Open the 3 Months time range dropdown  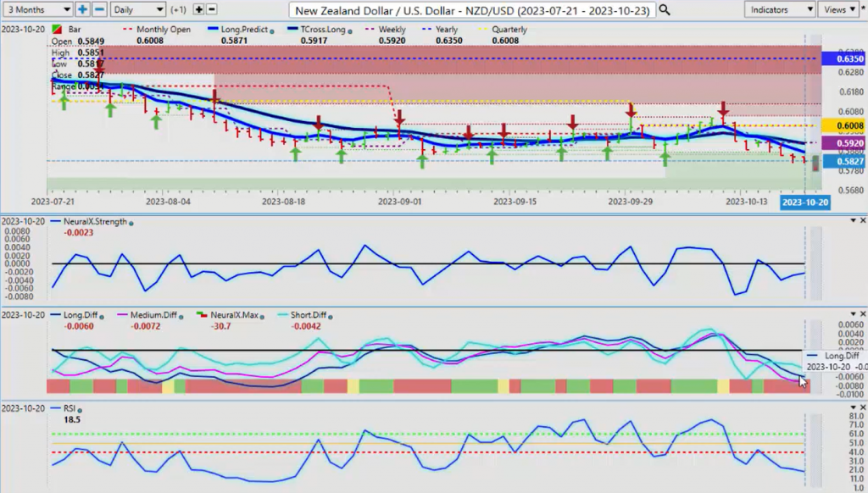(x=37, y=9)
